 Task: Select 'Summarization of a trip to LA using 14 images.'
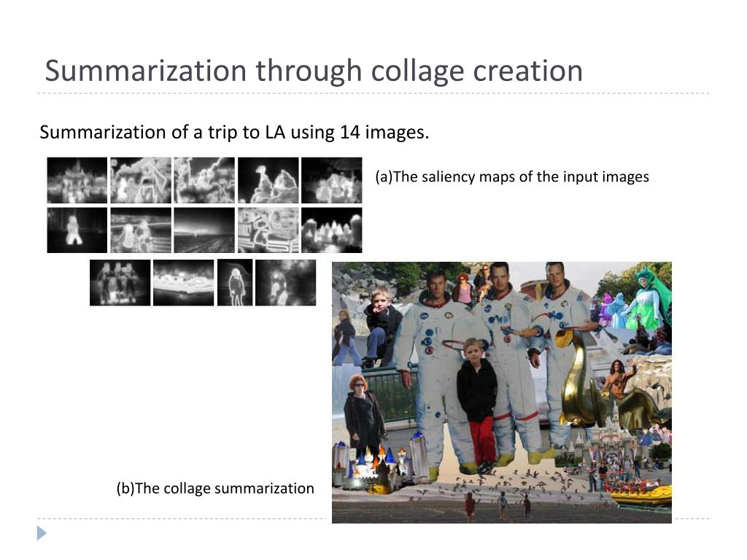234,133
